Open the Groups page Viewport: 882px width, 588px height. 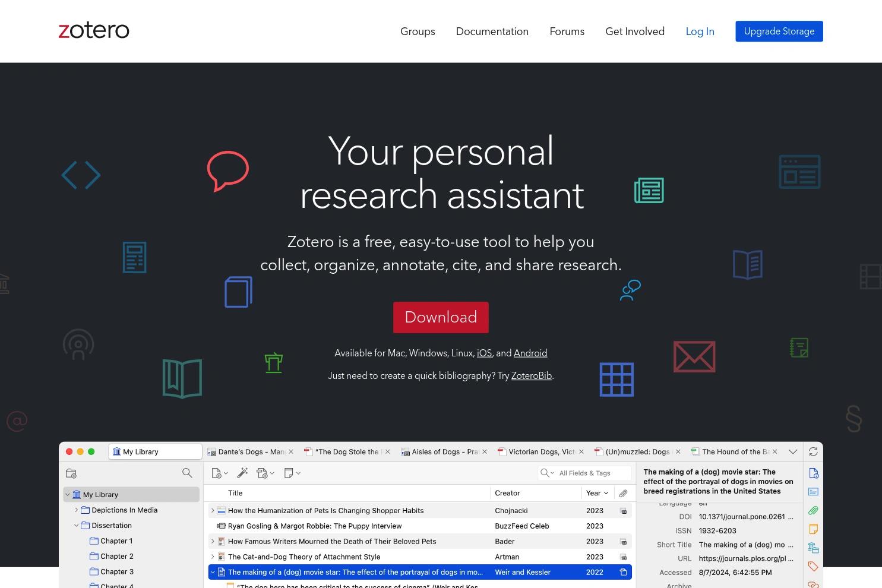coord(418,31)
